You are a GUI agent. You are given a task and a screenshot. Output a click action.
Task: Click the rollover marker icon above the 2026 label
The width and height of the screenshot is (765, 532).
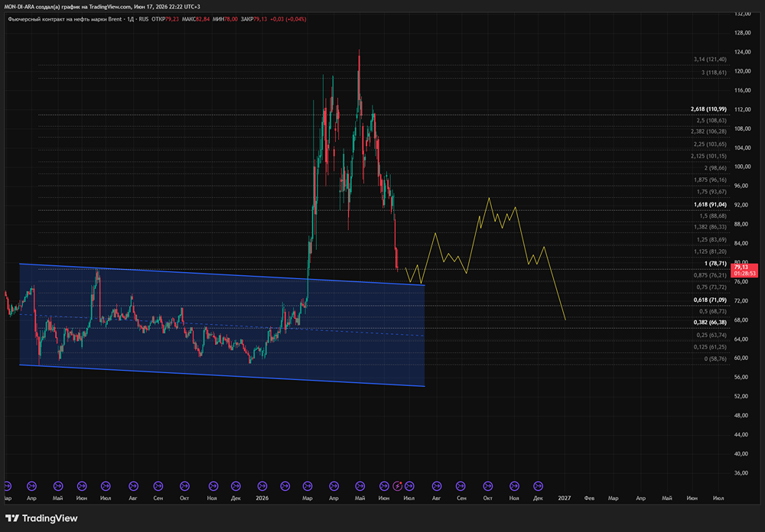click(262, 485)
